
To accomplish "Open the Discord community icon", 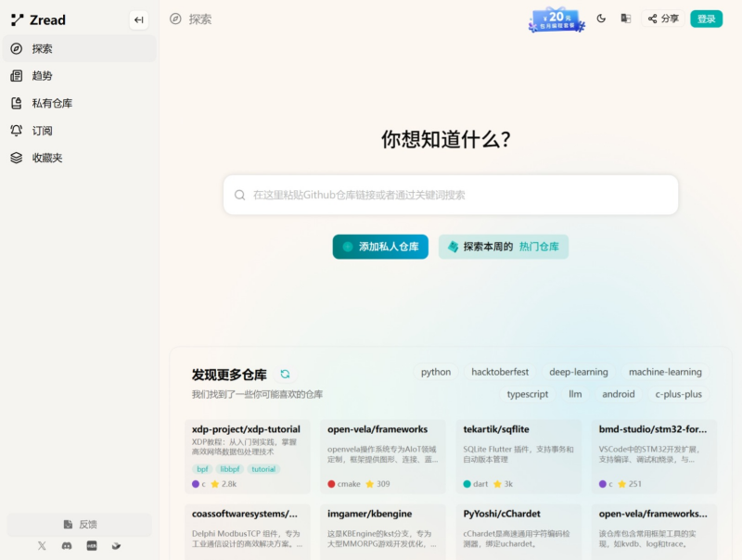I will pyautogui.click(x=67, y=546).
